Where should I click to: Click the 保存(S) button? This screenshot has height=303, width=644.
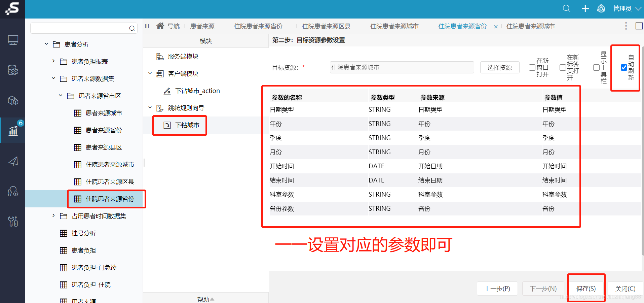click(586, 289)
